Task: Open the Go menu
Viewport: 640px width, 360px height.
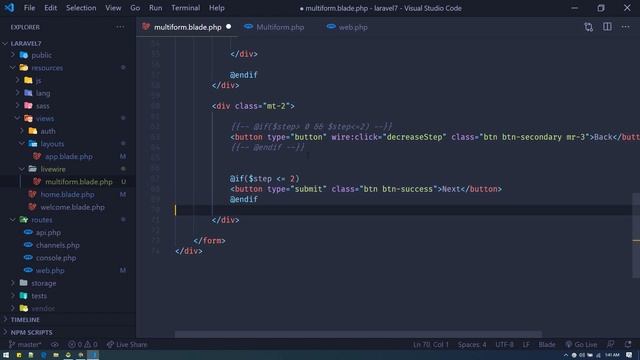Action: pos(135,8)
